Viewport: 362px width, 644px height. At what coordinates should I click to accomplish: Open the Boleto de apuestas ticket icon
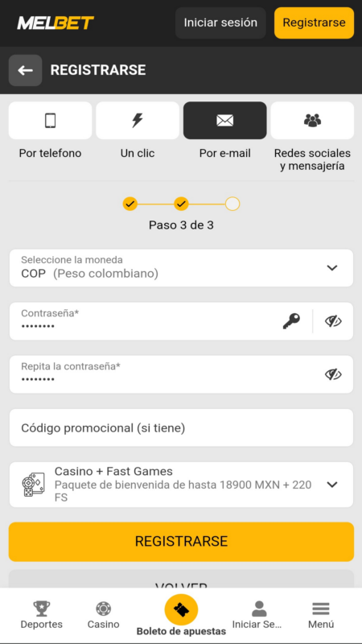click(x=181, y=610)
